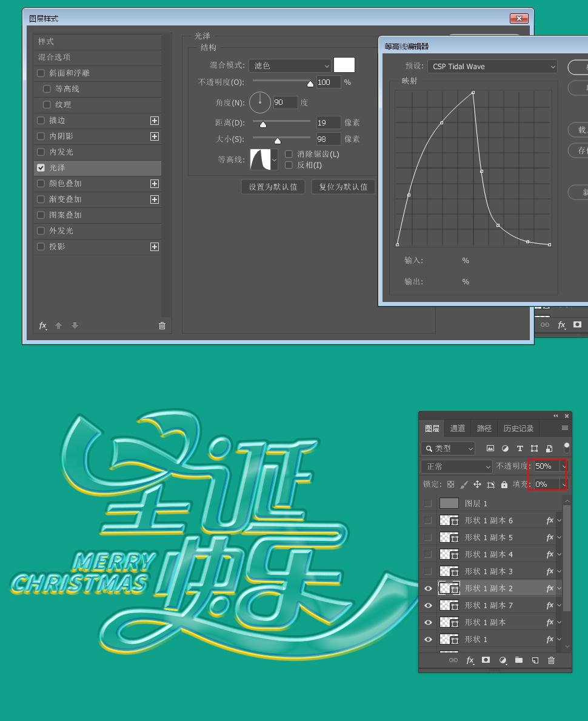Enable 外发光 checkbox
This screenshot has width=588, height=721.
click(x=41, y=231)
